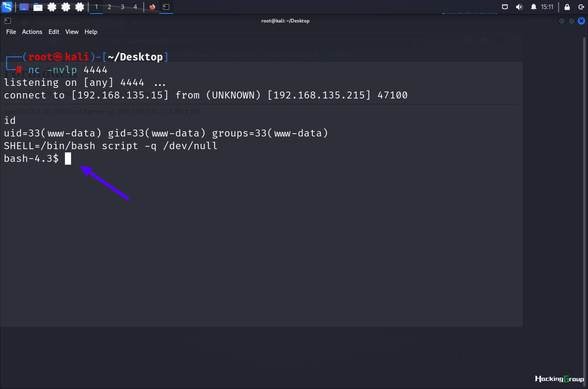Click the 'SHELL=/bin/bash script -q /dev/null' line

[x=111, y=146]
